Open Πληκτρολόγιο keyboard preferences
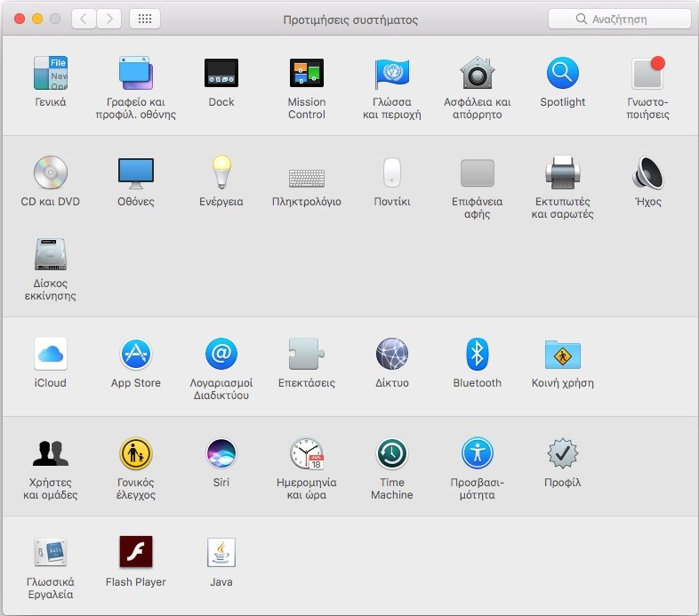This screenshot has width=699, height=616. 307,178
